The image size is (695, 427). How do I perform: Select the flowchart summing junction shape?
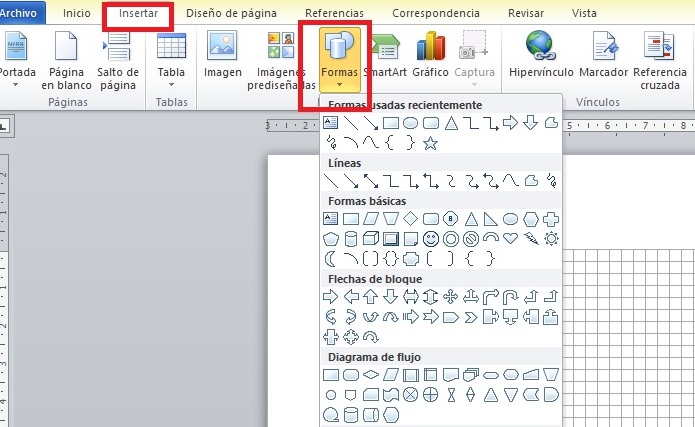410,395
